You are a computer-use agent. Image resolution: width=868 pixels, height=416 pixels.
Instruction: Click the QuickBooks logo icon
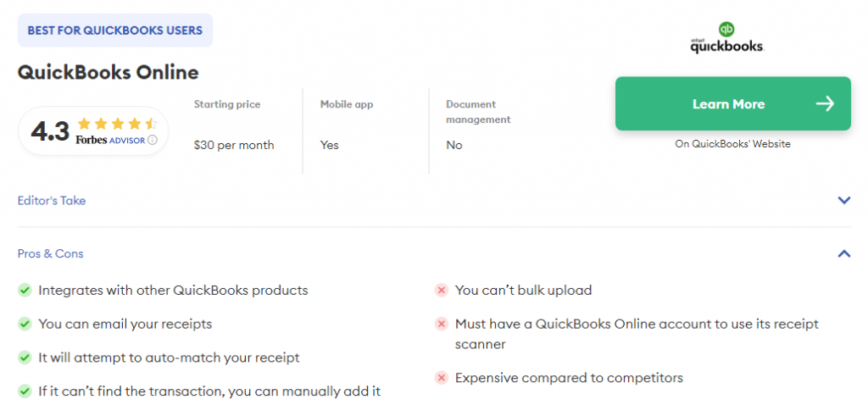726,38
